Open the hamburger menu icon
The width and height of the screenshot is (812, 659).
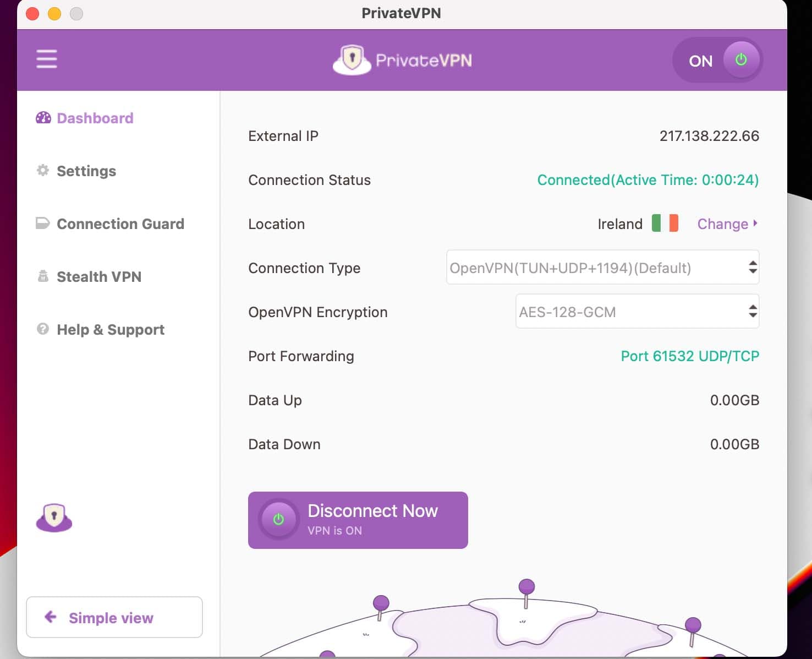[47, 59]
